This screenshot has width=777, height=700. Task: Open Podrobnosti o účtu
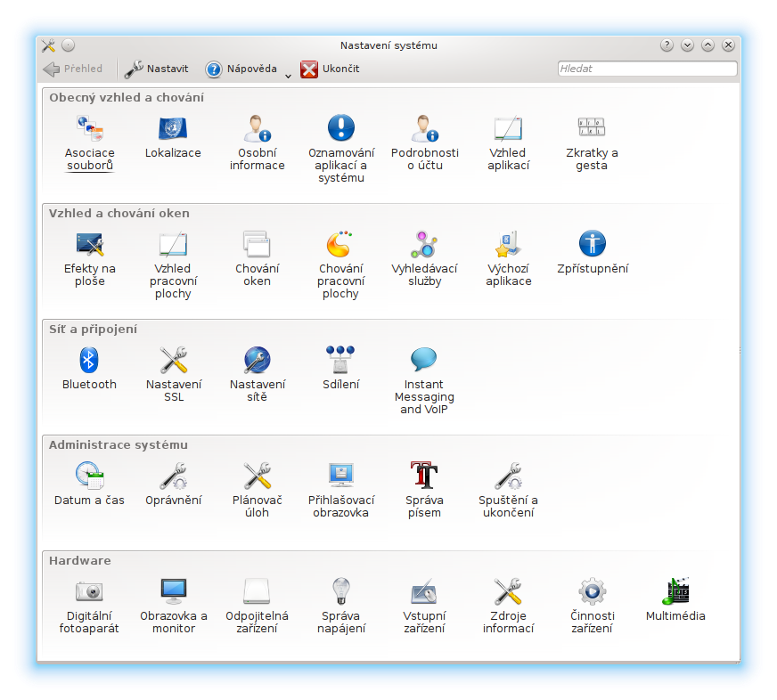425,142
